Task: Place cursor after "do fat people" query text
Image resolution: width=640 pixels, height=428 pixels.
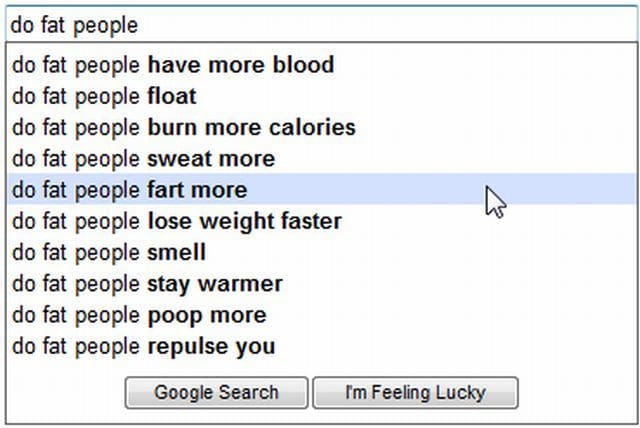Action: coord(139,25)
